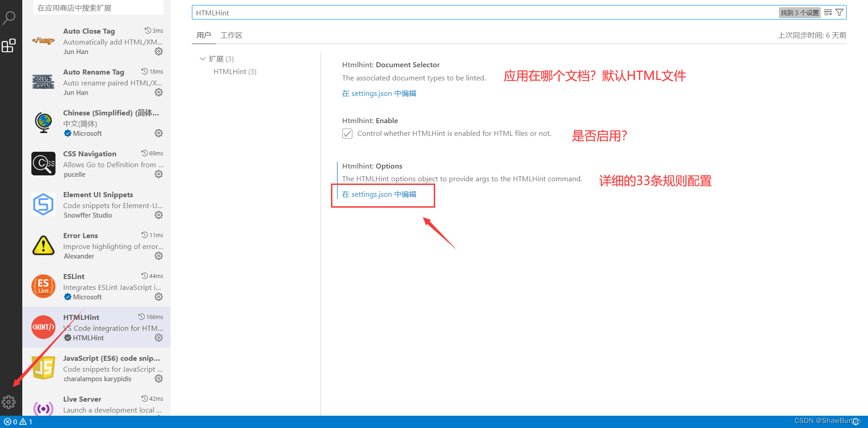The height and width of the screenshot is (428, 868).
Task: Open JavaScript code snippets manage gear
Action: 159,378
